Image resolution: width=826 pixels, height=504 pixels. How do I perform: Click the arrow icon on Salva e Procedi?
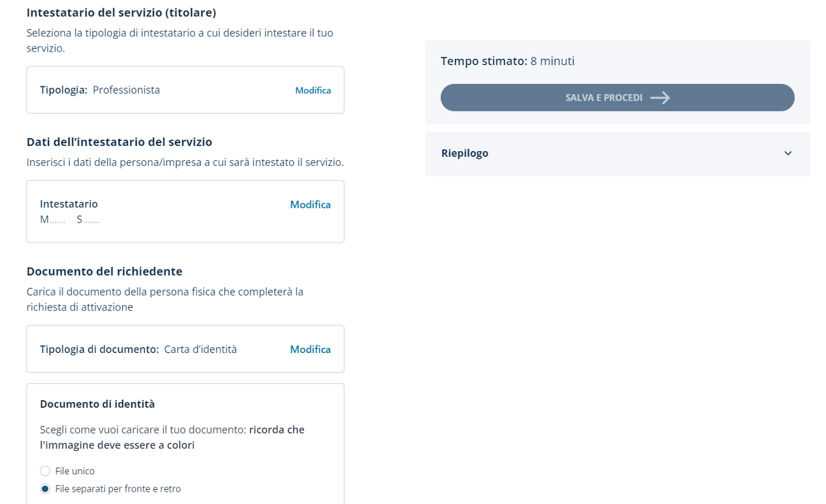click(x=660, y=97)
